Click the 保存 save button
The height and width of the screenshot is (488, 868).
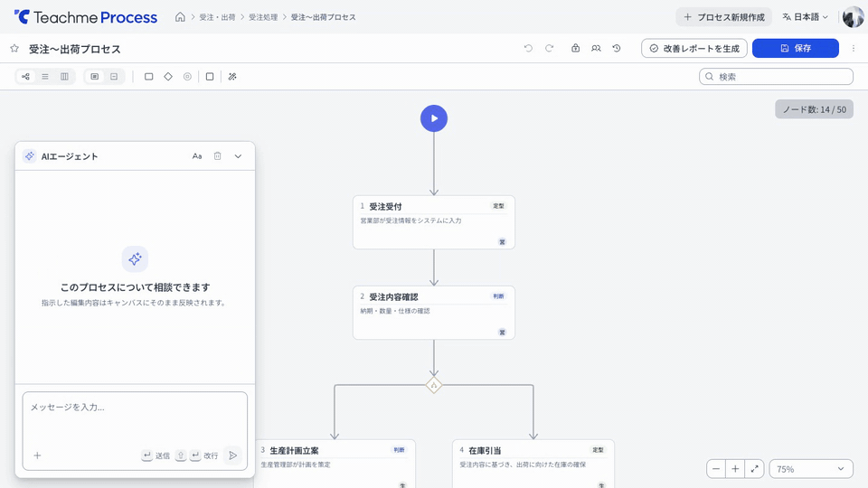(x=796, y=48)
